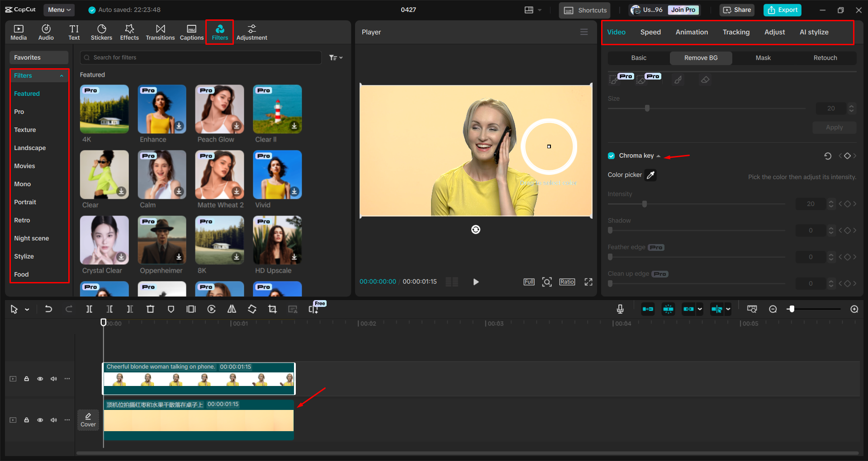868x461 pixels.
Task: Hide the top video track with the eye toggle
Action: [40, 379]
